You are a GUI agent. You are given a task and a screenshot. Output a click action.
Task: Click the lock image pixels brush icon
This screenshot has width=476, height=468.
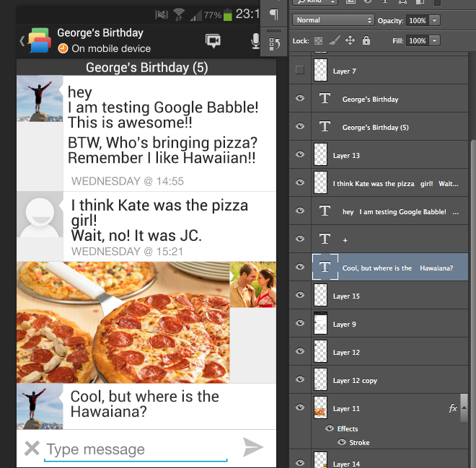pyautogui.click(x=334, y=40)
